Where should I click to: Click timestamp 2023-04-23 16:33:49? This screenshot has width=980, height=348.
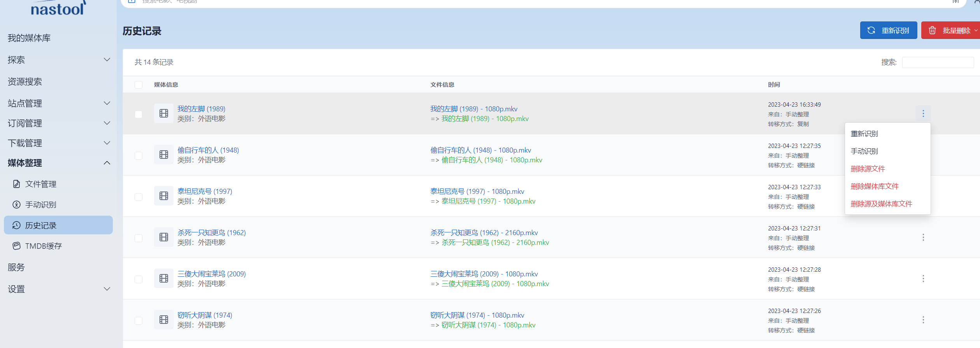click(794, 104)
